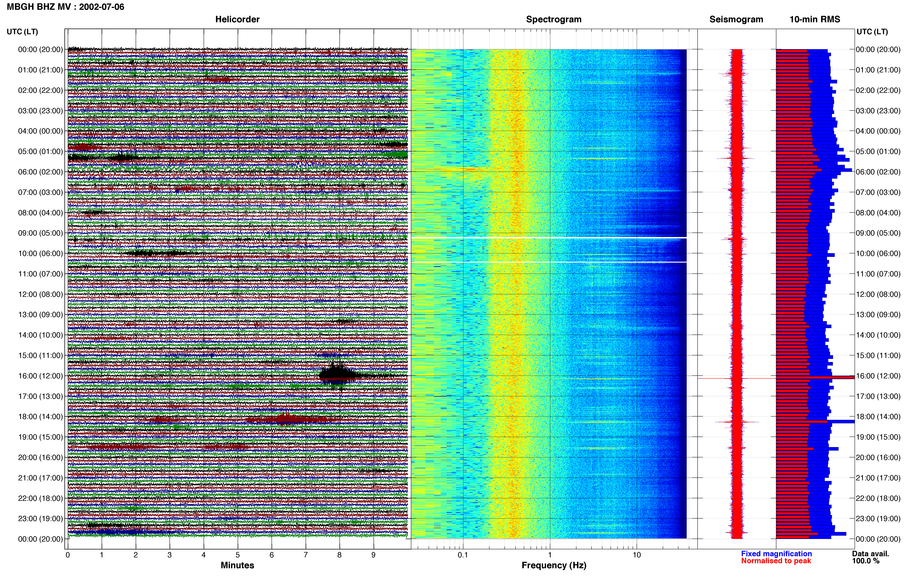924x578 pixels.
Task: Click the Data avail. 100.0 % text
Action: click(x=870, y=557)
